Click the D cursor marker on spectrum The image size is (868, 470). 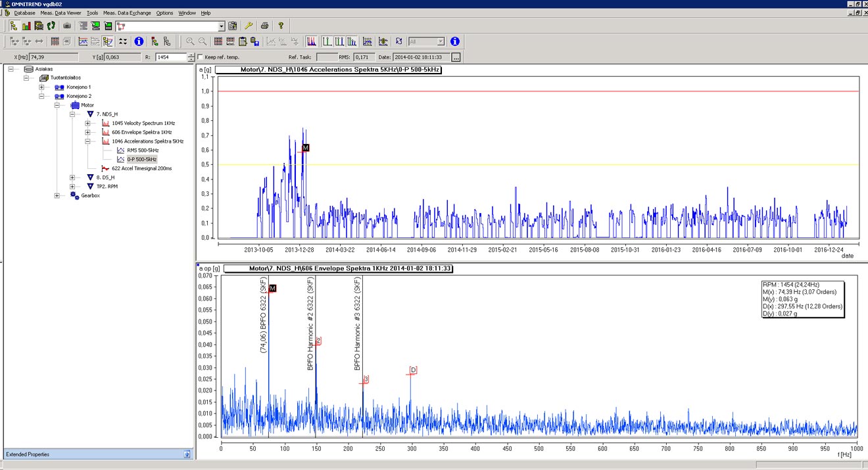click(x=413, y=371)
